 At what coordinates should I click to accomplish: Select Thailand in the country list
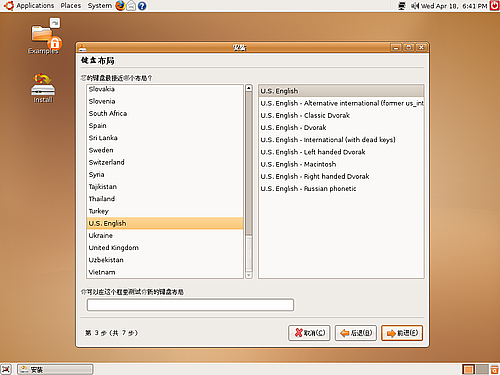(x=165, y=199)
